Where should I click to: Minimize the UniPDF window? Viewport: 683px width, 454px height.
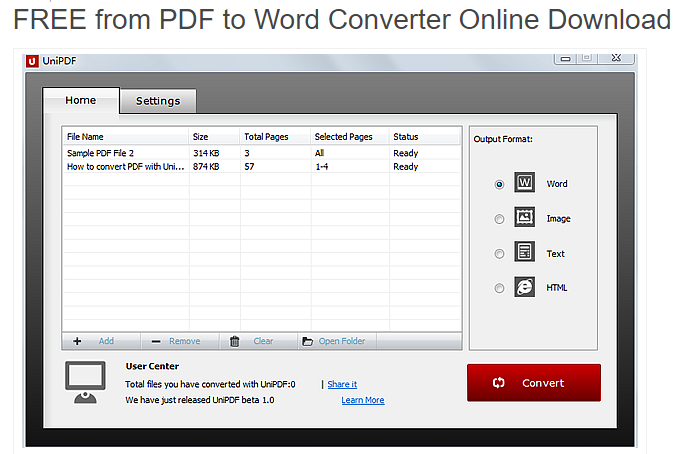click(565, 58)
